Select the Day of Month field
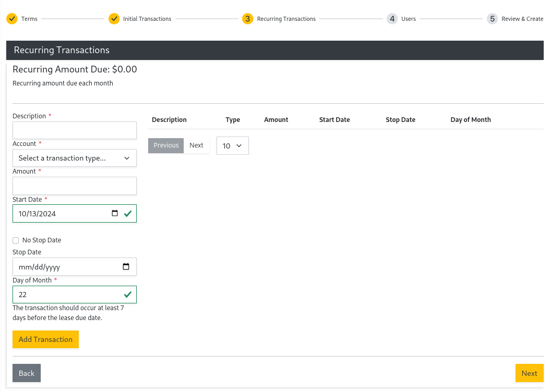The image size is (551, 392). click(68, 295)
